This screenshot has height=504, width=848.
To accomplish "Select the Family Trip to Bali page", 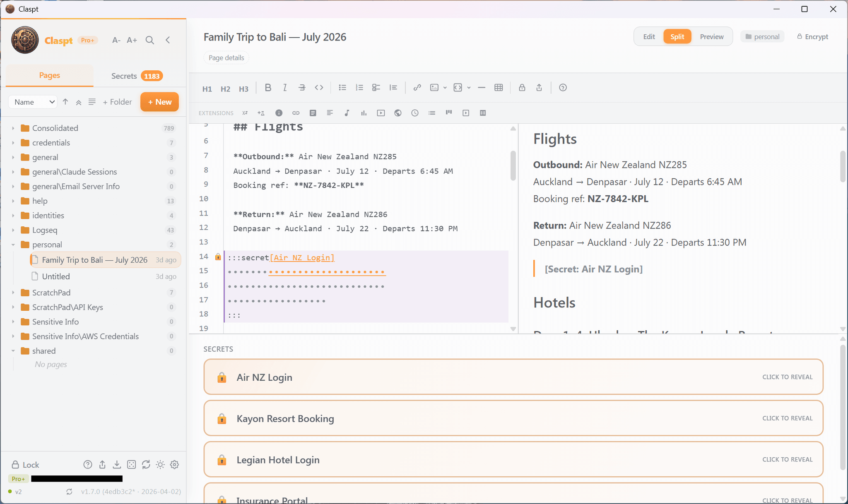I will (105, 260).
